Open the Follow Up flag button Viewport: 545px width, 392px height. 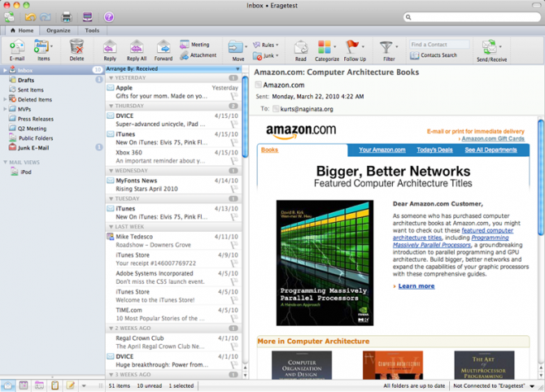click(x=353, y=47)
